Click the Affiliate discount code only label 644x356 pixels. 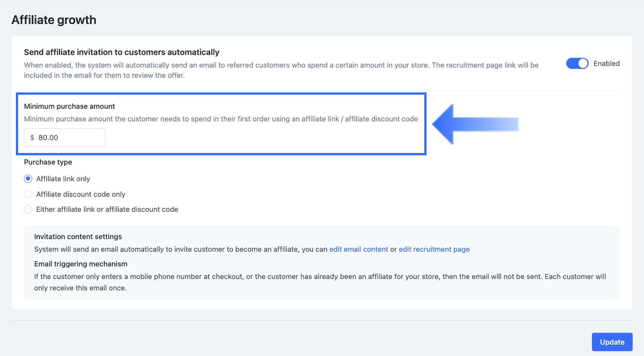click(x=81, y=194)
